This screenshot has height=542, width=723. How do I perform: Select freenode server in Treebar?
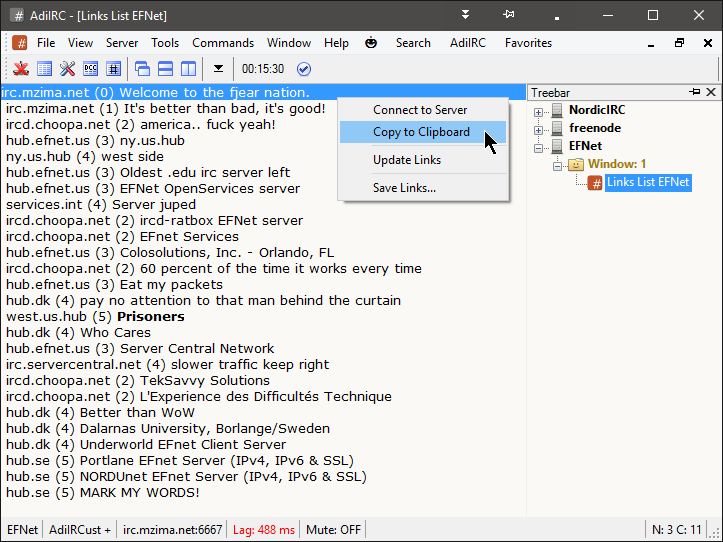[595, 128]
